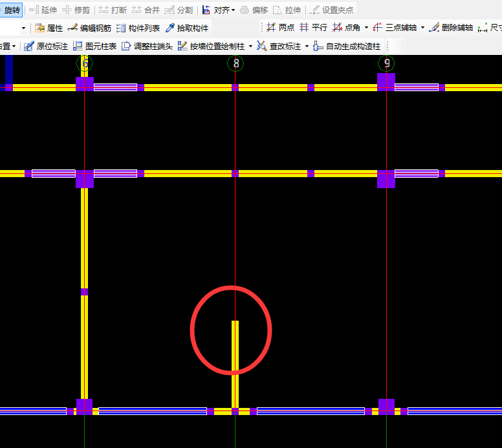Click the 修剪 trim tool

click(76, 10)
